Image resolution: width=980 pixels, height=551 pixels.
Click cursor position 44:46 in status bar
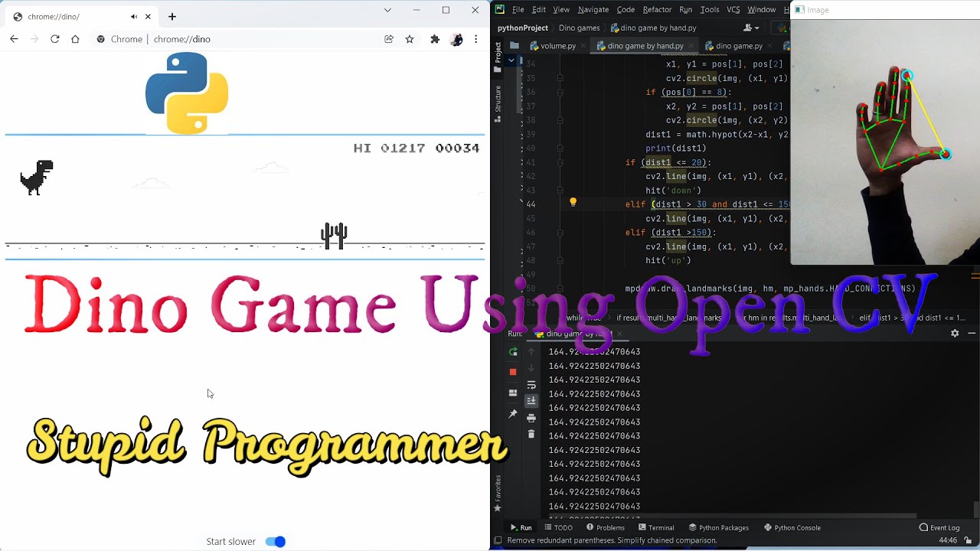[948, 540]
